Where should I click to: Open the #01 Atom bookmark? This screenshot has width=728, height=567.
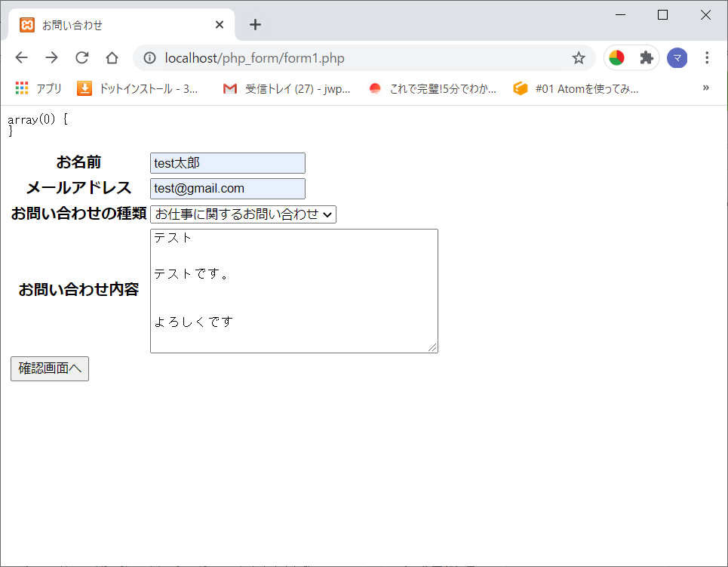[576, 88]
